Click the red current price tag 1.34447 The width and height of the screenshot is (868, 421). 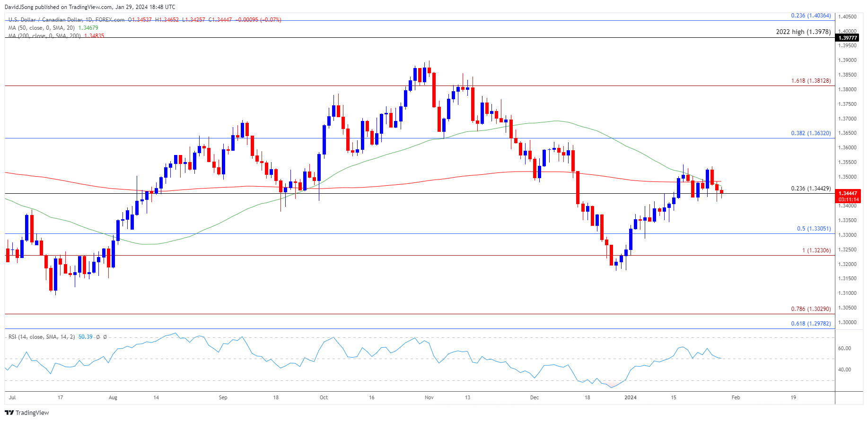point(848,193)
